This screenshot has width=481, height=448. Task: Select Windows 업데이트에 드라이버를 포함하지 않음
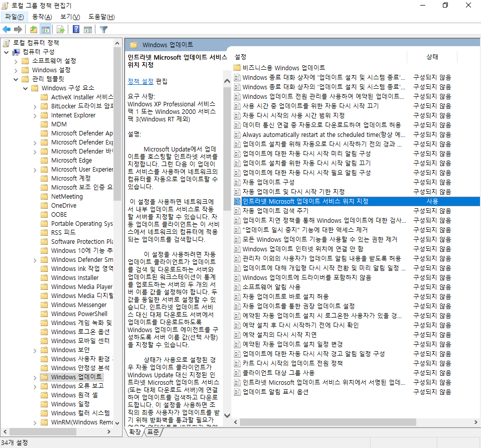coord(307,277)
